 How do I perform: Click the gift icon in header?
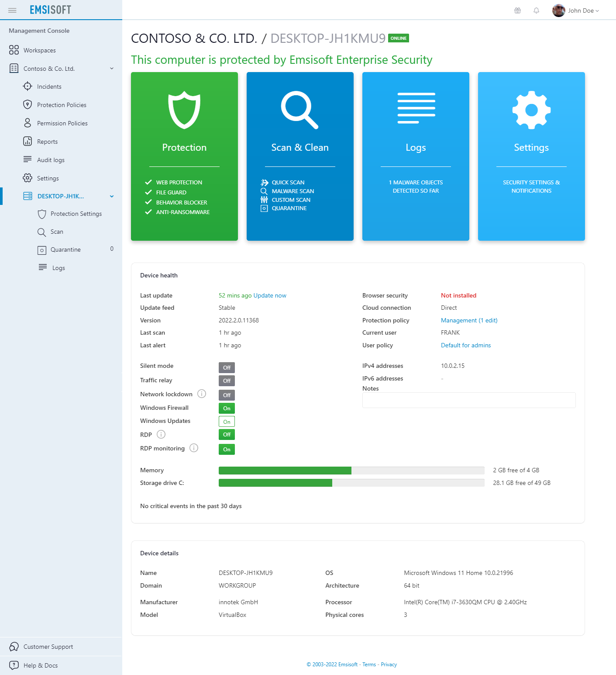517,10
